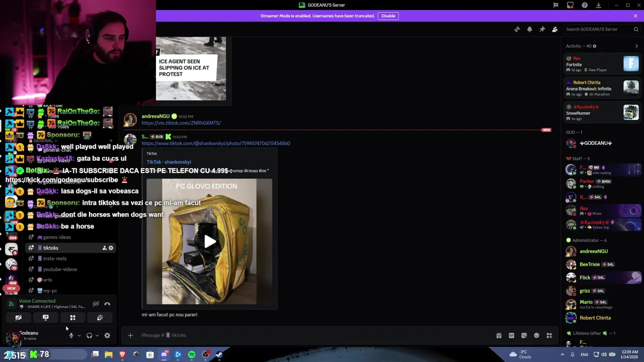Disable Streamer Mode via Disable button
Screen dimensions: 644x362
click(x=388, y=16)
